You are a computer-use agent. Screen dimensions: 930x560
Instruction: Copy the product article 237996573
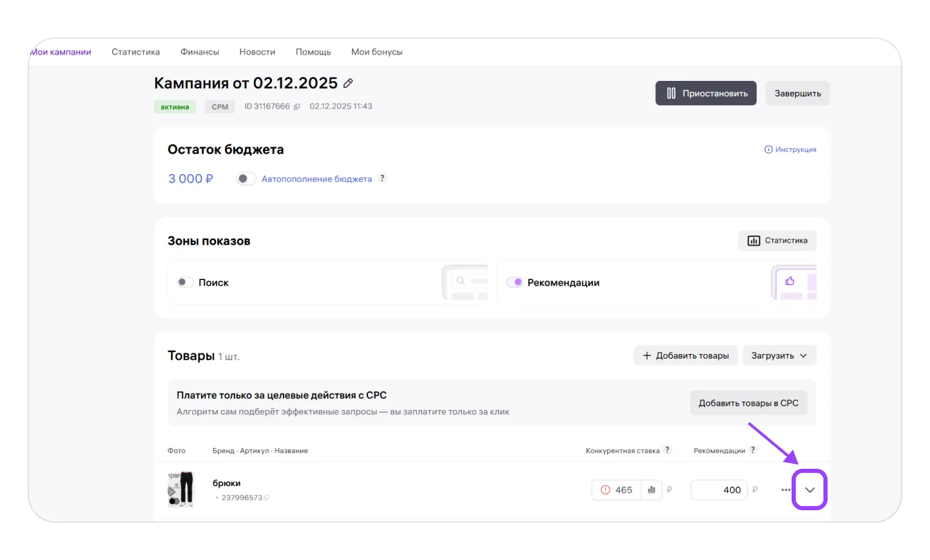(x=267, y=498)
